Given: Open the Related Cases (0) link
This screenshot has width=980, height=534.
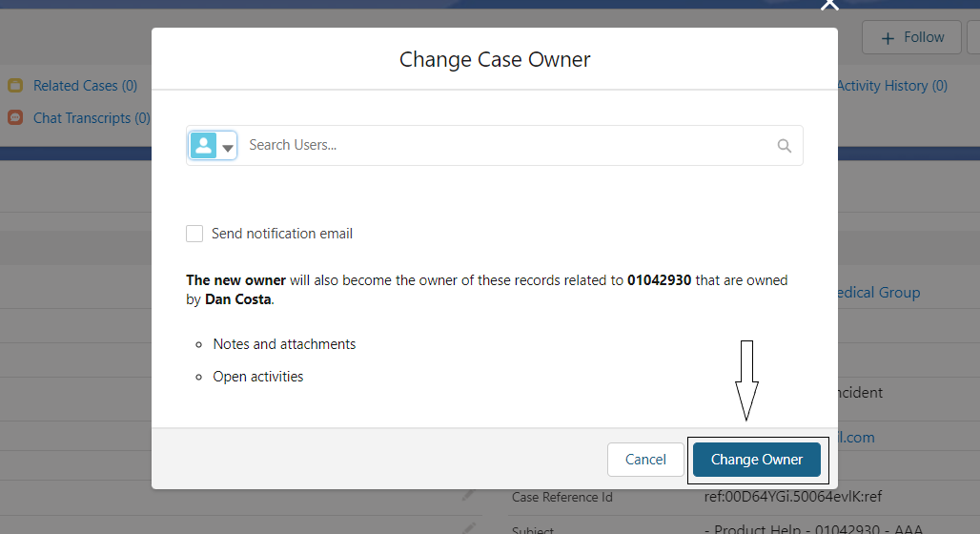Looking at the screenshot, I should tap(85, 86).
